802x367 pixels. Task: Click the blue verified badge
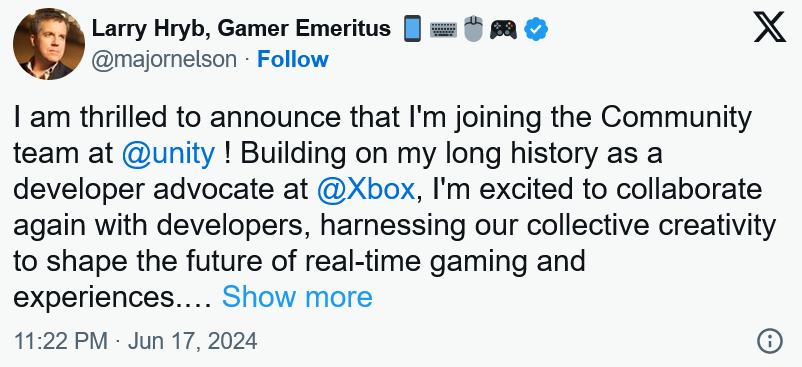536,29
